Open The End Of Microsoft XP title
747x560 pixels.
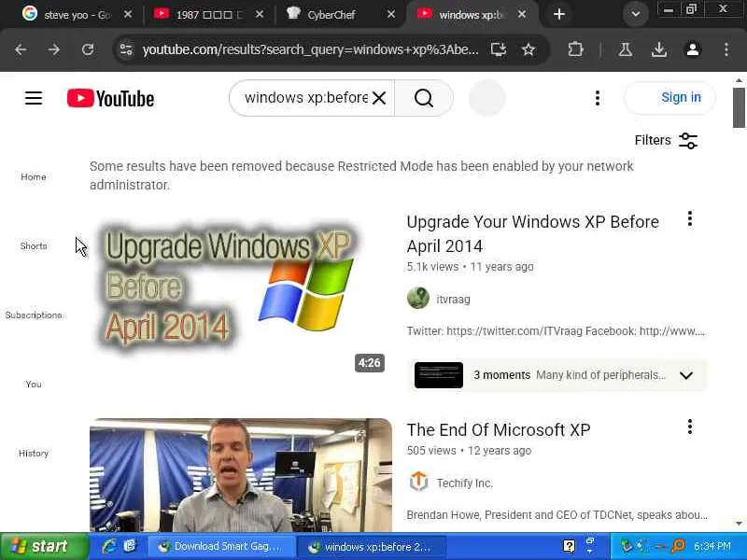pos(499,429)
